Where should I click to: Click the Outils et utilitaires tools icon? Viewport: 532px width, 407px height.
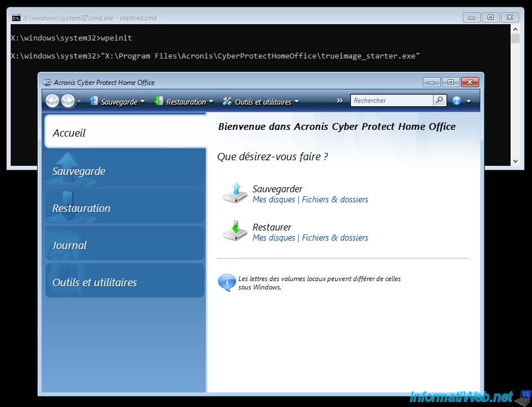pos(227,101)
